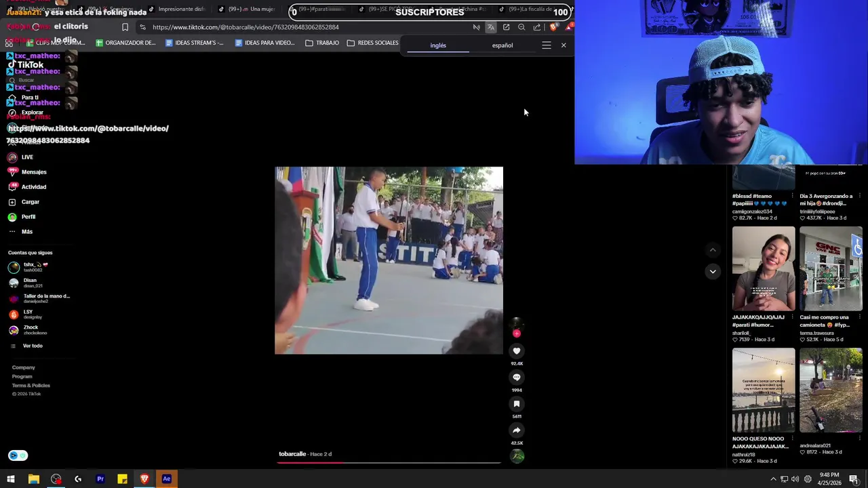Open Adobe After Effects from taskbar

[167, 479]
